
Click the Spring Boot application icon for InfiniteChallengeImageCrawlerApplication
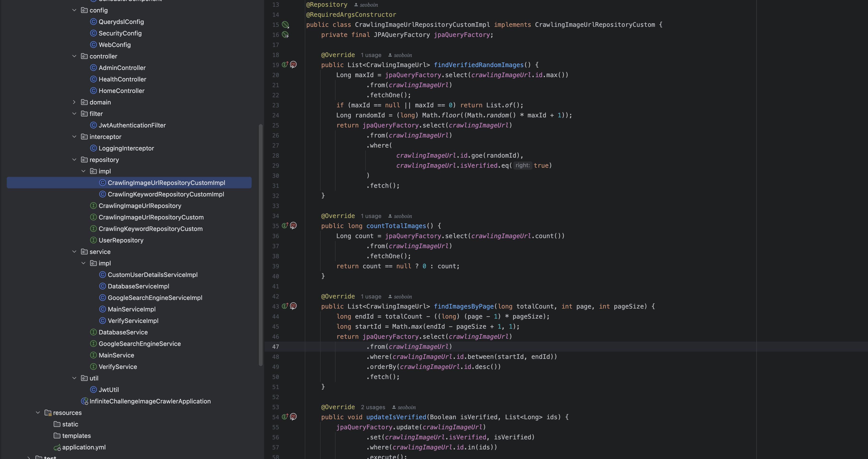85,401
